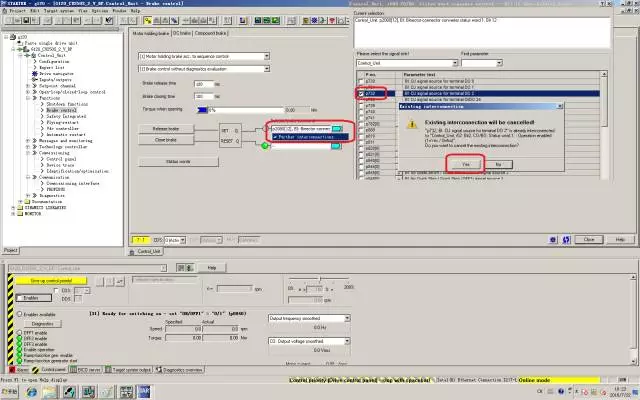Click the Inputs/outputs icon in tree
Viewport: 640px width, 400px height.
point(36,81)
